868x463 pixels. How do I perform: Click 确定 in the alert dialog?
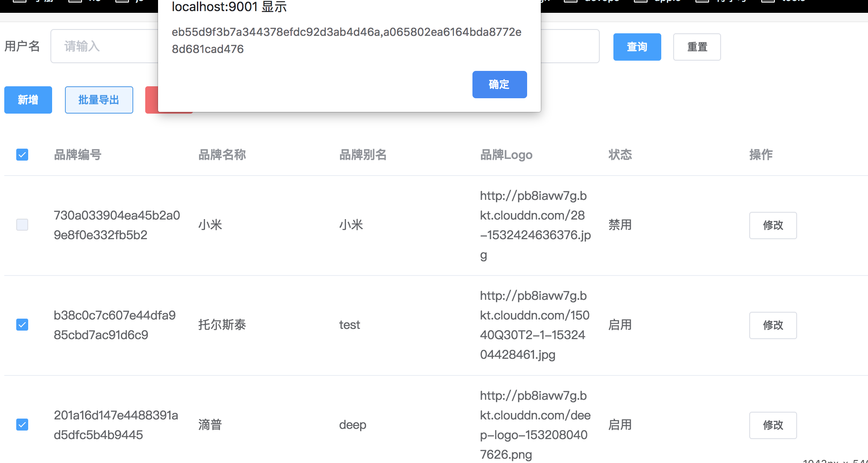[x=499, y=85]
